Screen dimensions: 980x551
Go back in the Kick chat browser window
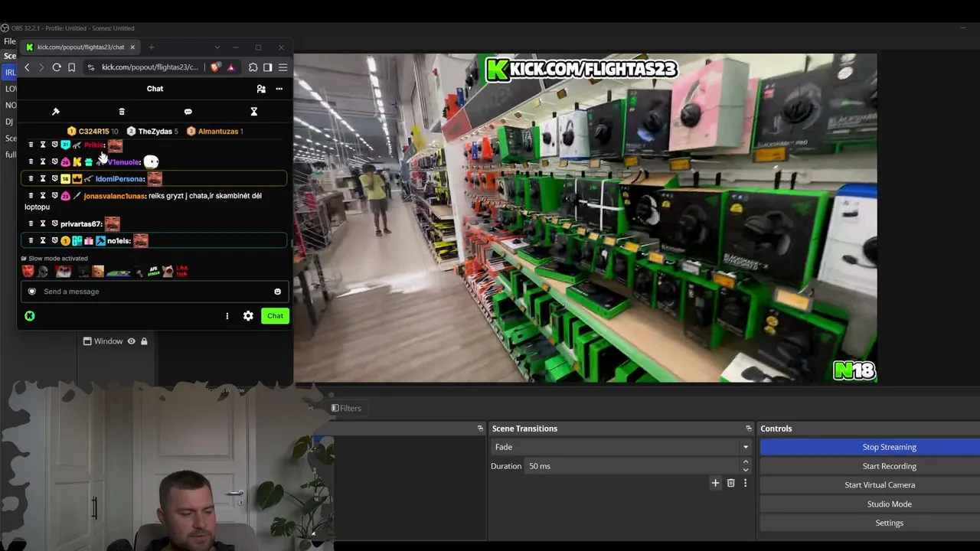click(27, 67)
